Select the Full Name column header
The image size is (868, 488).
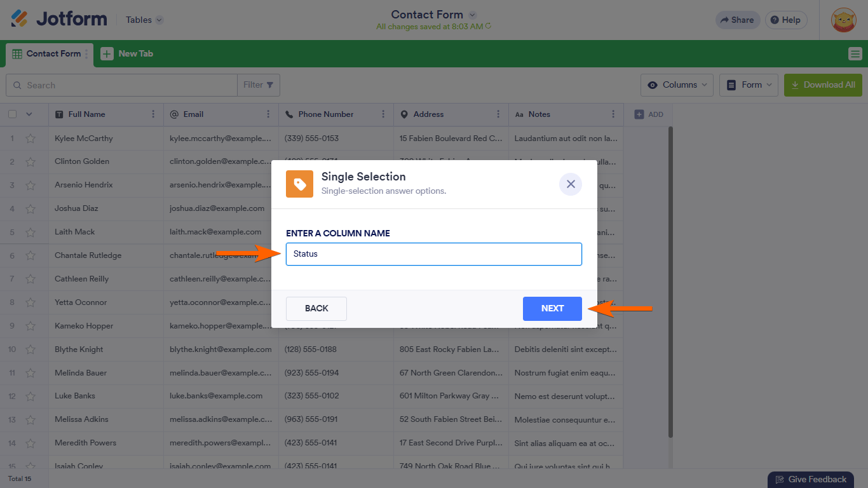106,114
